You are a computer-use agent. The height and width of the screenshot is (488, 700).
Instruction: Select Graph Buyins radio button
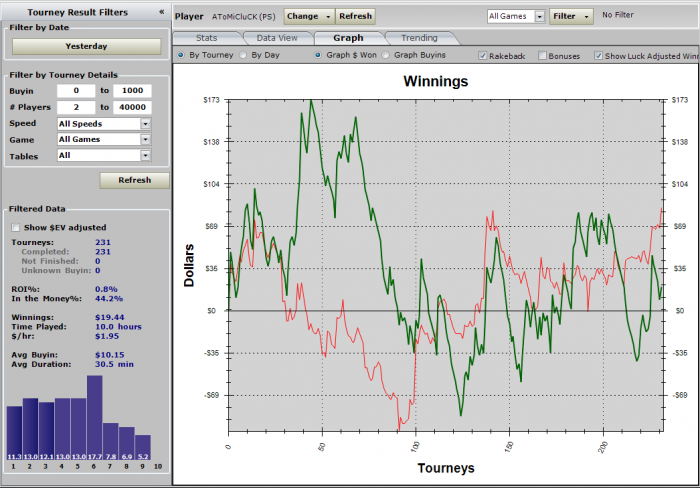click(x=386, y=55)
